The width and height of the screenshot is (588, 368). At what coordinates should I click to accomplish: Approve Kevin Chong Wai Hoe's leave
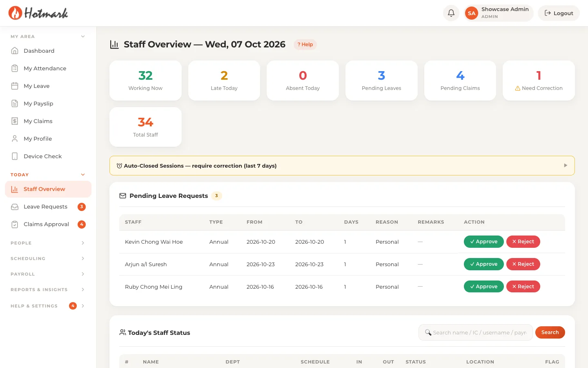[x=483, y=242]
